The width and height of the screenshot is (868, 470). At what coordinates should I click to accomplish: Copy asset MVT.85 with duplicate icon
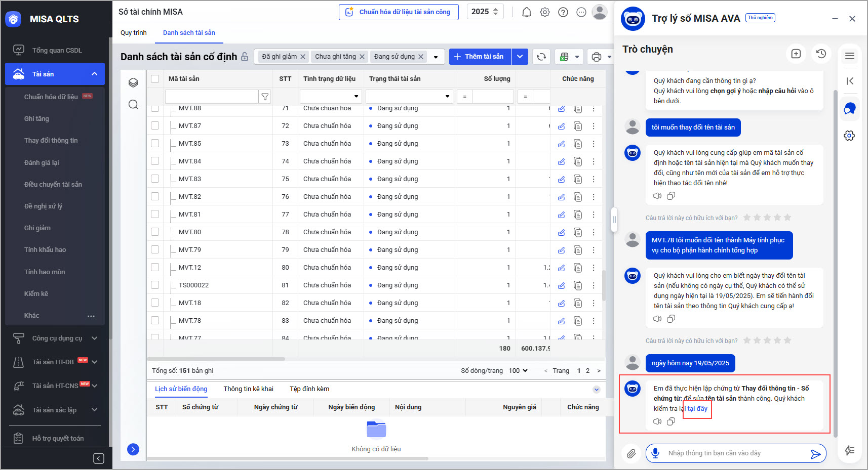(x=578, y=144)
